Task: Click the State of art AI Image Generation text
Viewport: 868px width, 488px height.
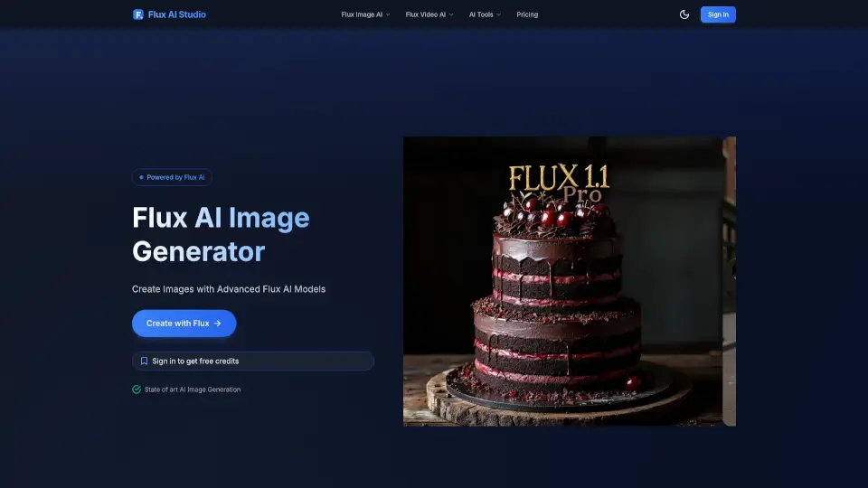Action: tap(193, 389)
